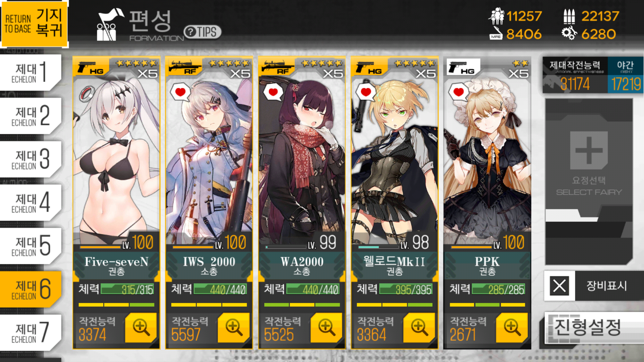644x362 pixels.
Task: Open WA2000 combat power magnifier
Action: click(326, 327)
